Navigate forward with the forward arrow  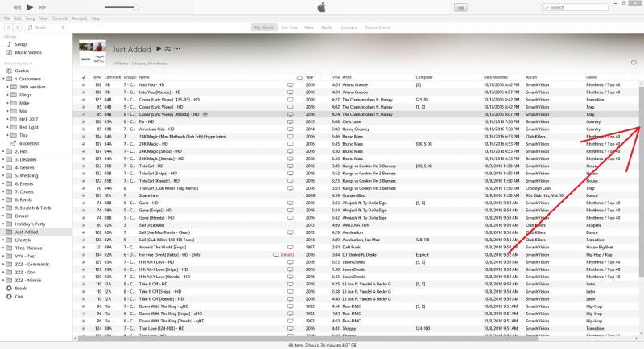coord(17,27)
